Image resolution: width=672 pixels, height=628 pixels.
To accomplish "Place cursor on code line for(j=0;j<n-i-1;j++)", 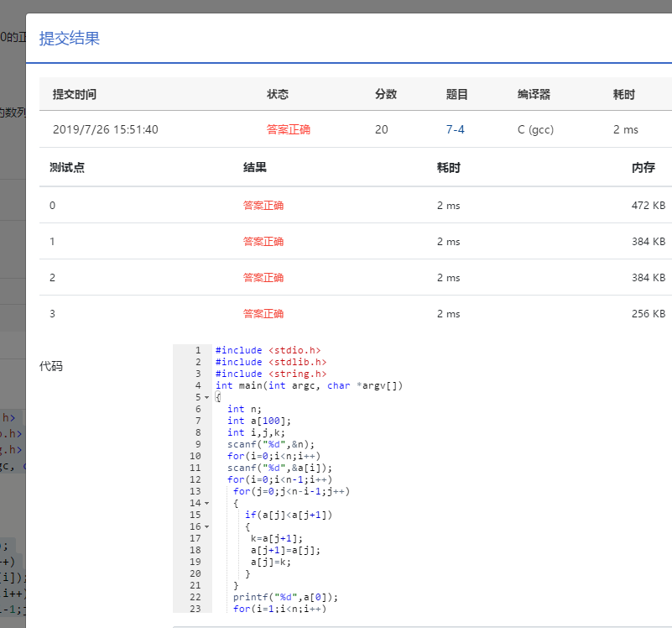I will pos(291,491).
